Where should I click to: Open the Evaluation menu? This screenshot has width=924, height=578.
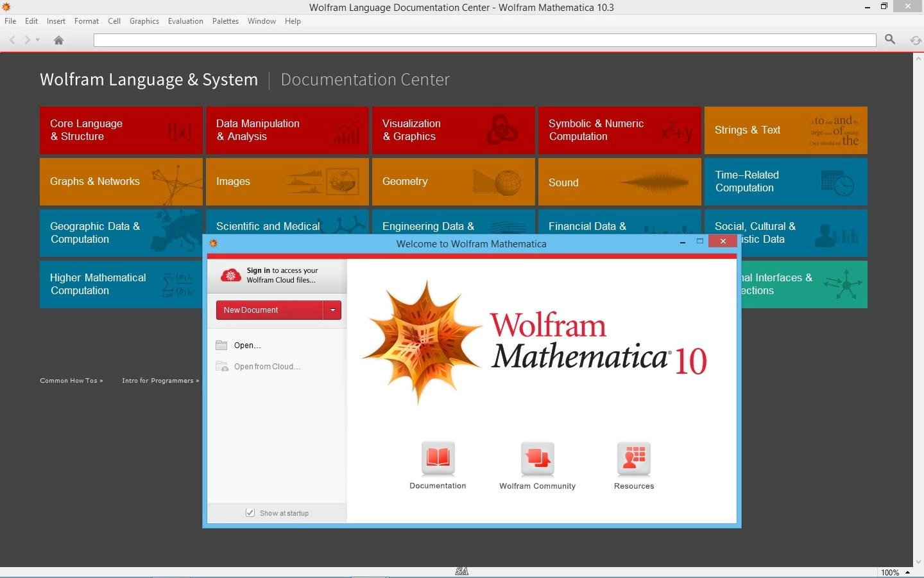[185, 21]
